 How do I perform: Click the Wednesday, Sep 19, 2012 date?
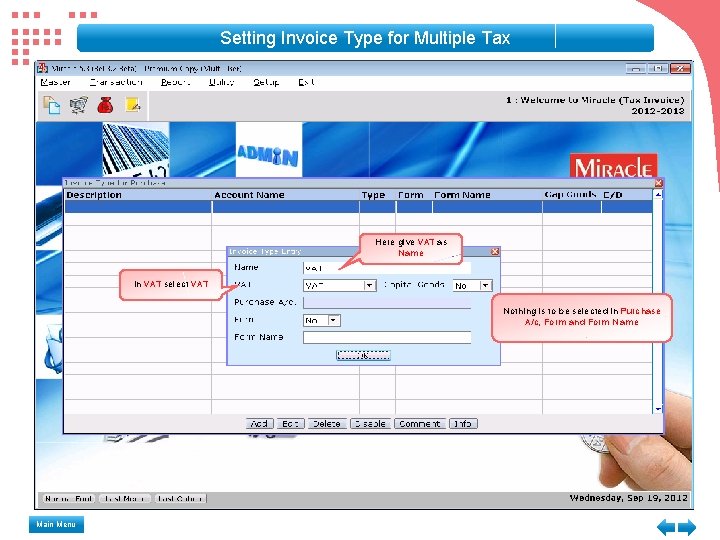629,498
